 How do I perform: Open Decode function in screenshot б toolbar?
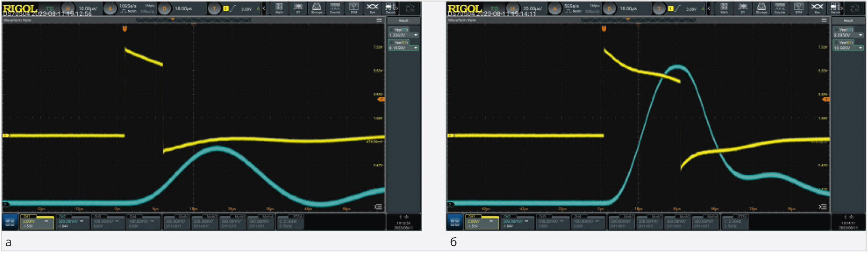point(835,8)
